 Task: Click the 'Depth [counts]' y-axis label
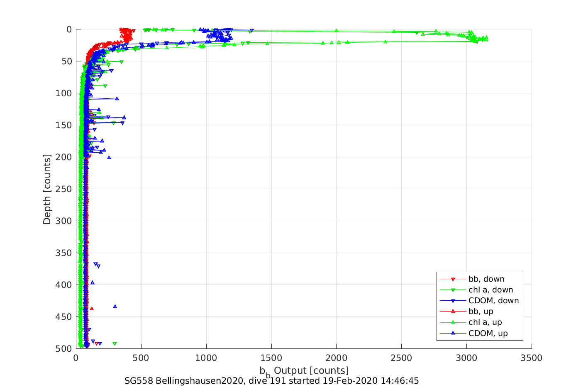click(x=47, y=189)
